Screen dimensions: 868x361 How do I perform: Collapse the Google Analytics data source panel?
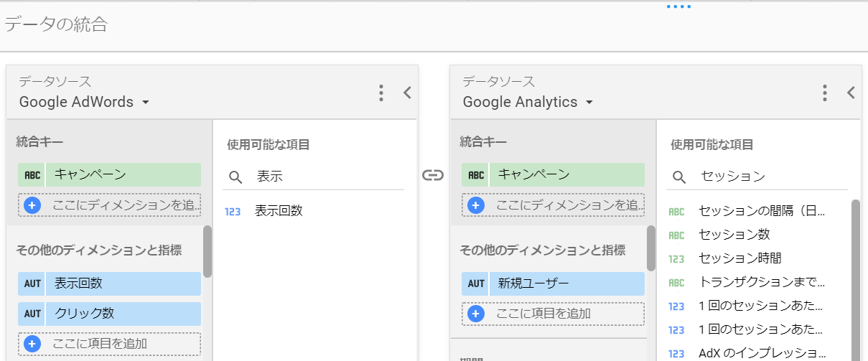[x=851, y=93]
